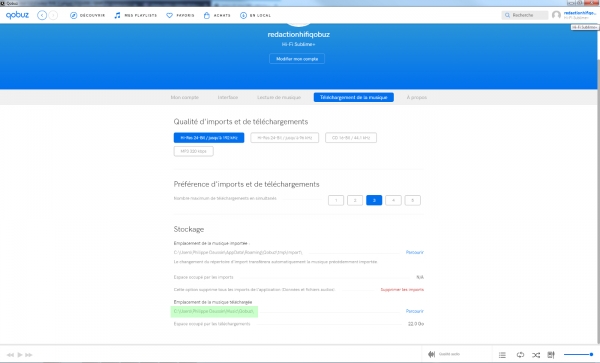Click Supprimer les imports link
Viewport: 600px width, 363px height.
click(x=402, y=290)
